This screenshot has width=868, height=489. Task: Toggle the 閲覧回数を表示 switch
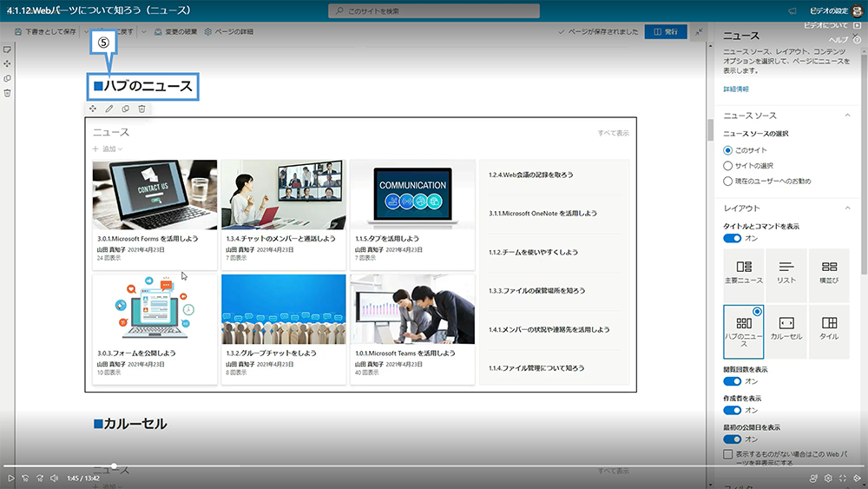click(733, 381)
